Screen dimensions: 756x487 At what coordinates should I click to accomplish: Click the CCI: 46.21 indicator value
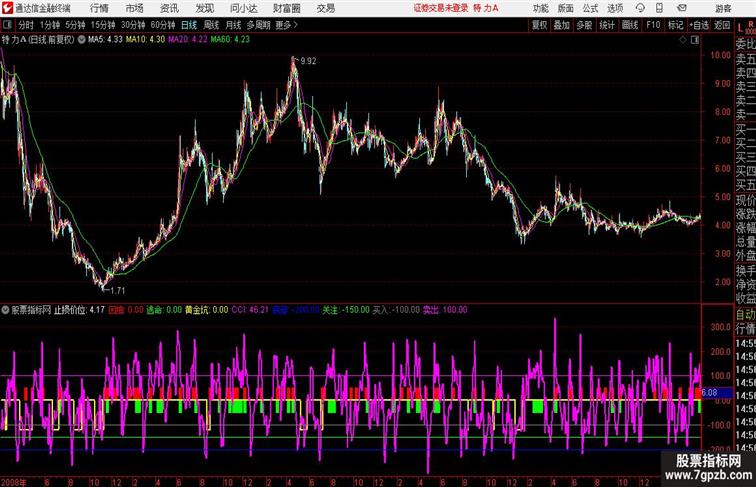250,310
